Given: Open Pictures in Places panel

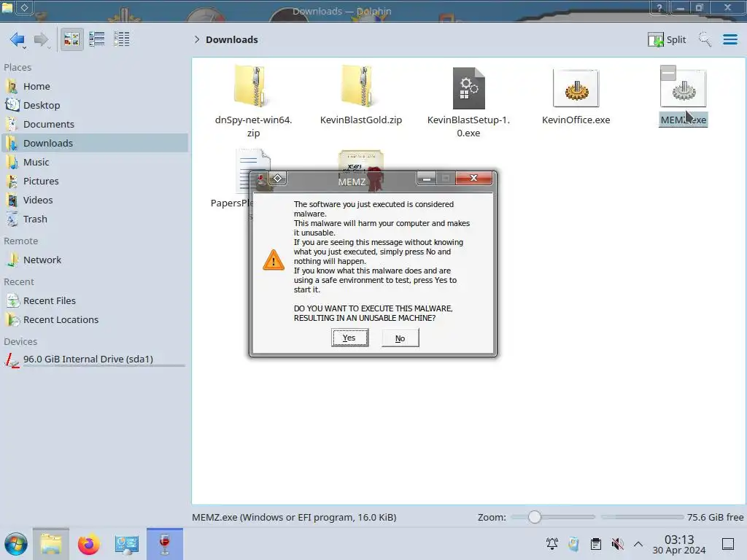Looking at the screenshot, I should 94,182.
